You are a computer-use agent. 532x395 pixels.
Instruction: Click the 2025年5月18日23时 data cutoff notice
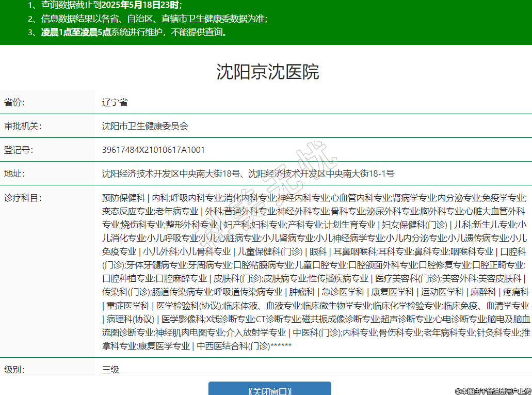(x=141, y=6)
